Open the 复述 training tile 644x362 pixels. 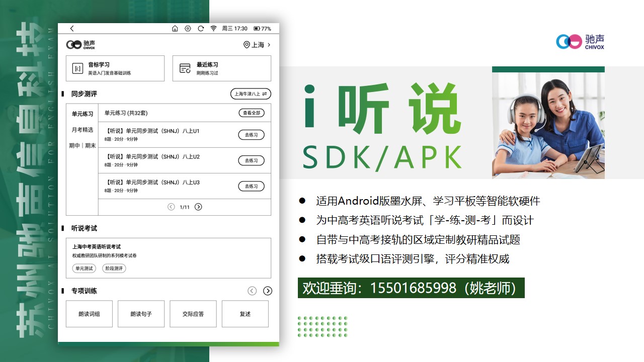[x=245, y=314]
